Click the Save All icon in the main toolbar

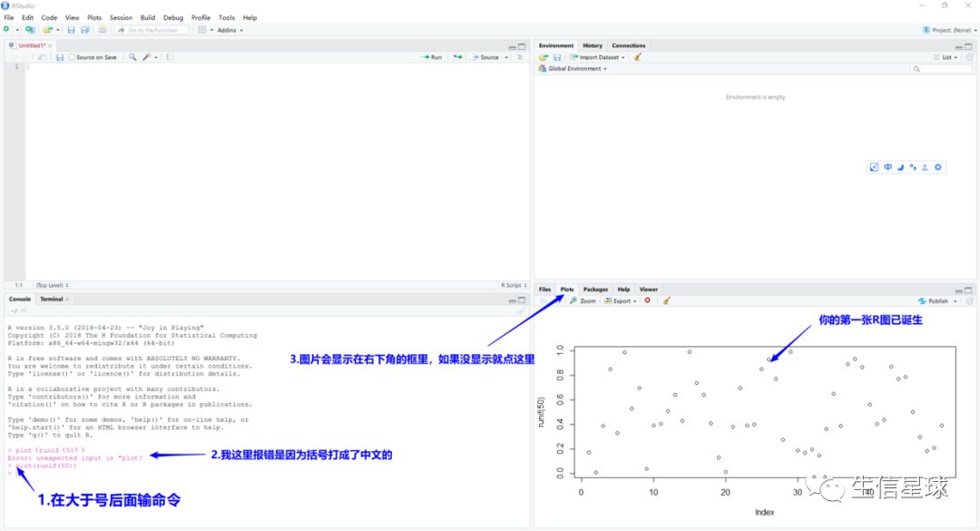85,30
